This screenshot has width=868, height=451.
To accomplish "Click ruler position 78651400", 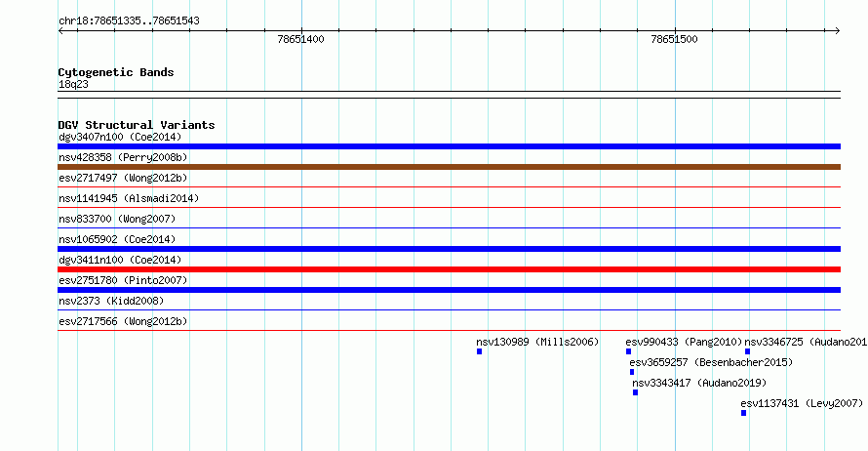I will pos(300,39).
